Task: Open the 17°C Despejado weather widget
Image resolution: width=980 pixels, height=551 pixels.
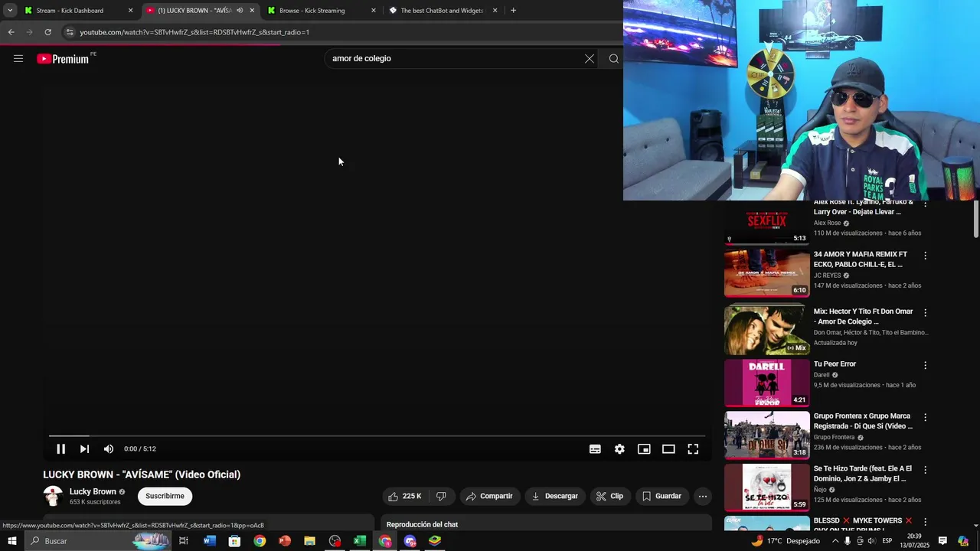Action: [785, 541]
